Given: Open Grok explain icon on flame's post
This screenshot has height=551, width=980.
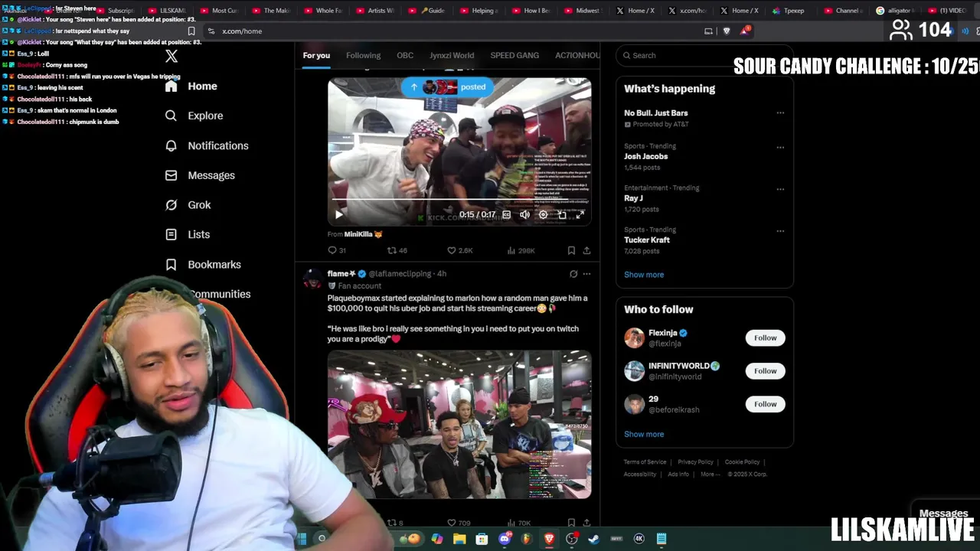Looking at the screenshot, I should [x=573, y=273].
